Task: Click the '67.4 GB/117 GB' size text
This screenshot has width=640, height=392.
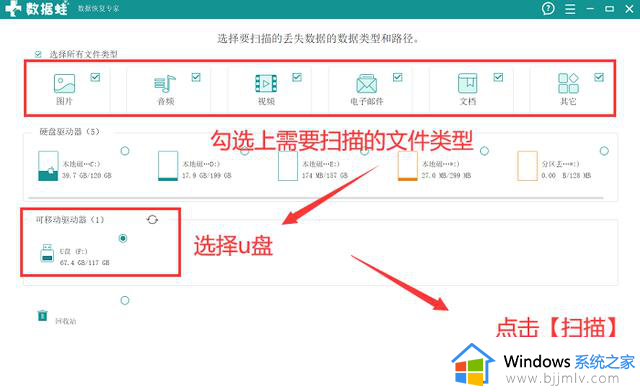Action: tap(84, 263)
